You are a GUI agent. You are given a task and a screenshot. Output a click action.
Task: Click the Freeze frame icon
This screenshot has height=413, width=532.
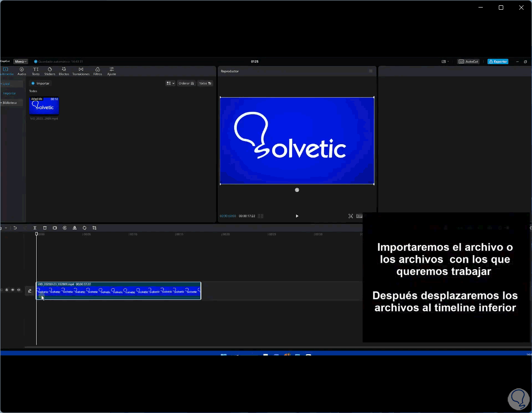[55, 228]
